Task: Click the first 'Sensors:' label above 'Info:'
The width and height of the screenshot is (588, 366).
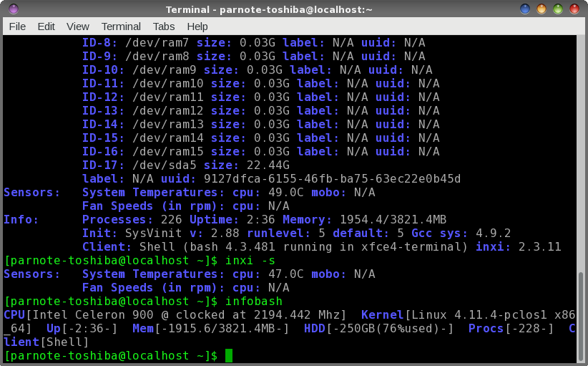Action: pyautogui.click(x=32, y=193)
